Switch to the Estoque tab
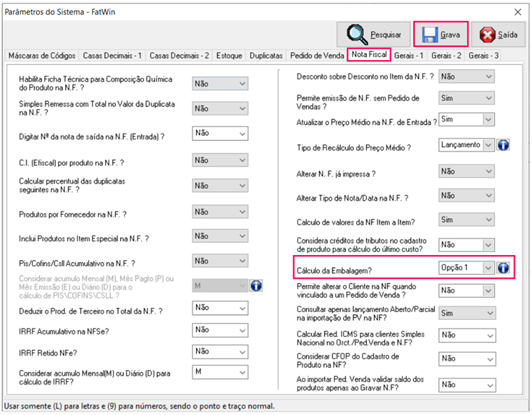Viewport: 532px width, 415px height. tap(229, 56)
